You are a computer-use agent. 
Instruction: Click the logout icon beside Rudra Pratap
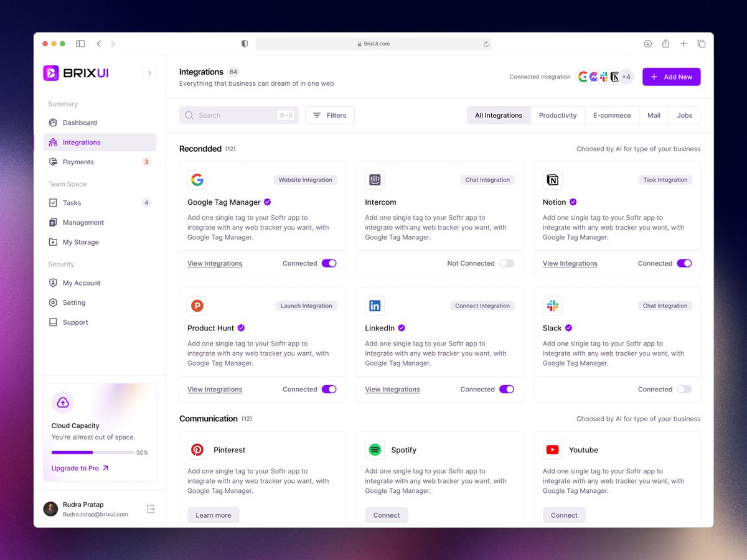click(151, 509)
